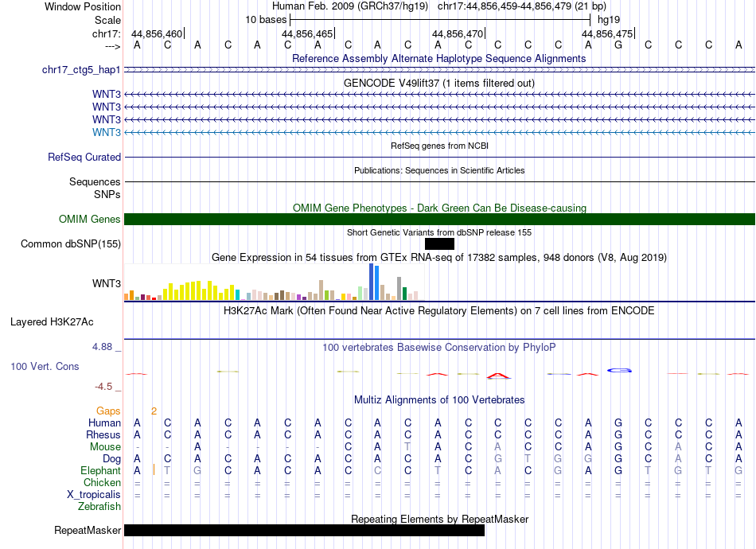Image resolution: width=756 pixels, height=549 pixels.
Task: Click the Sequences track label
Action: coord(95,181)
